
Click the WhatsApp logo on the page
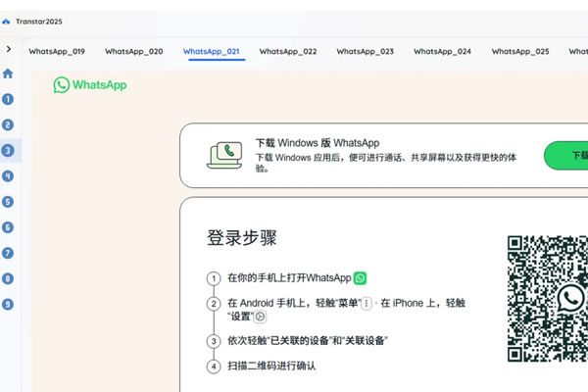(90, 85)
